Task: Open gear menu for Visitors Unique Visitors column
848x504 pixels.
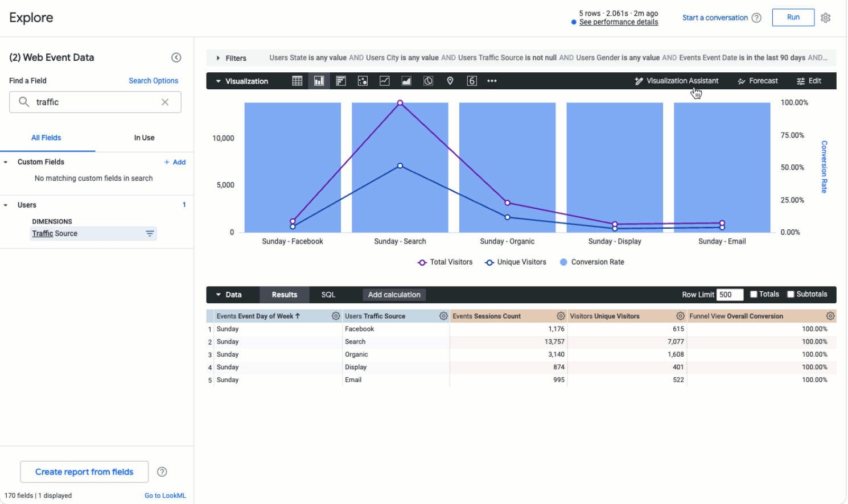Action: click(680, 316)
